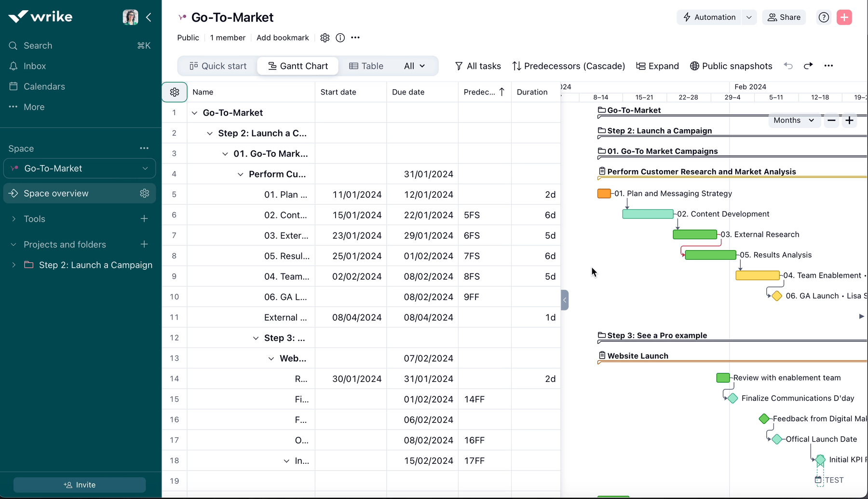
Task: Zoom in the Gantt timeline with plus control
Action: pyautogui.click(x=850, y=120)
